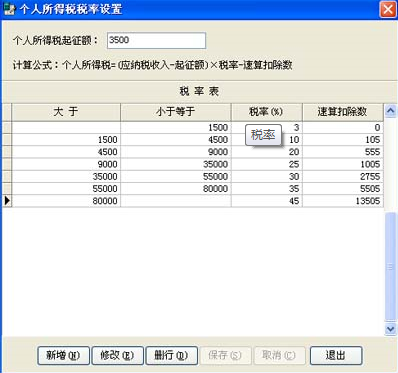Select the tax rate cell 20
This screenshot has height=373, width=398.
tap(267, 152)
